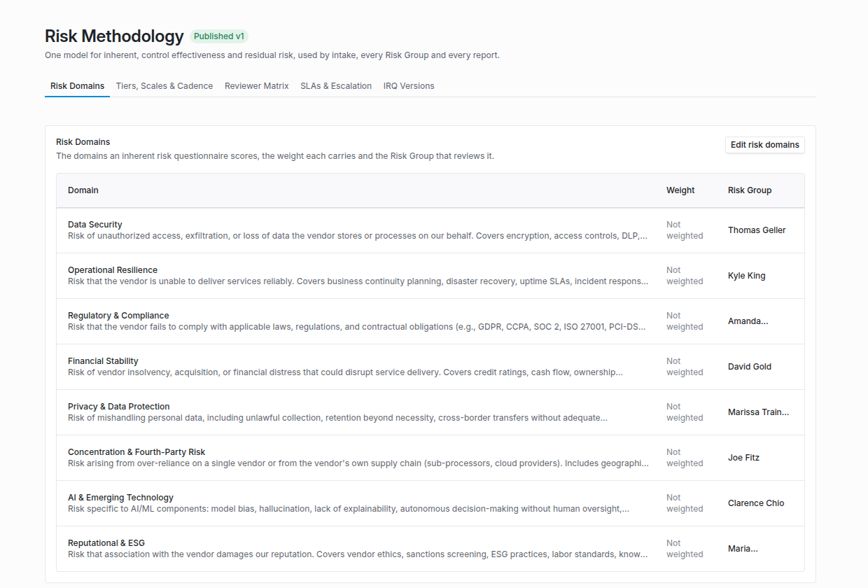Click the description about vendor insolvency
868x588 pixels.
click(345, 372)
